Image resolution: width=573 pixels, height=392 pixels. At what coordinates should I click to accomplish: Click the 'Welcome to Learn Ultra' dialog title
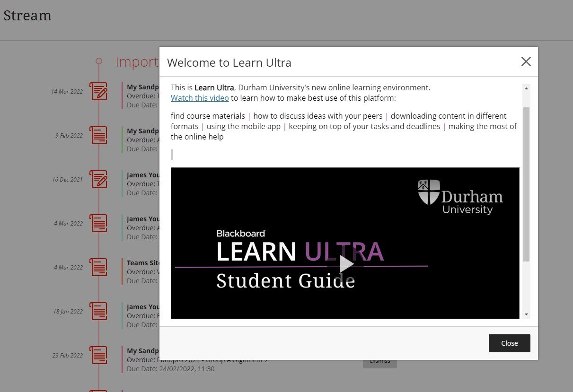pyautogui.click(x=229, y=62)
